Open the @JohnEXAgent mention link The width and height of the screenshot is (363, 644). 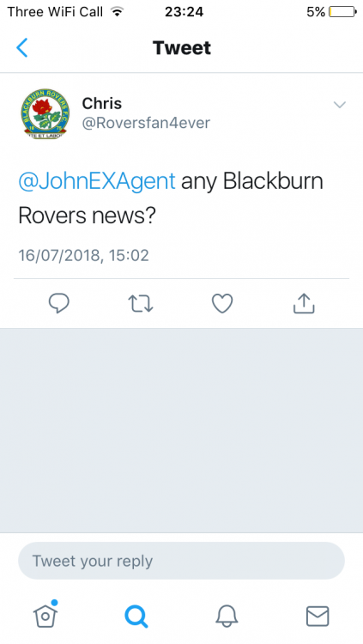pyautogui.click(x=97, y=181)
